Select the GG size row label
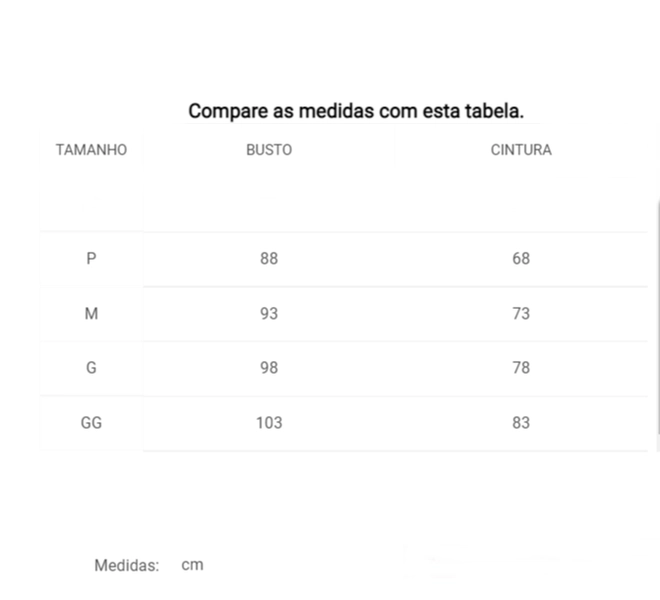 91,423
